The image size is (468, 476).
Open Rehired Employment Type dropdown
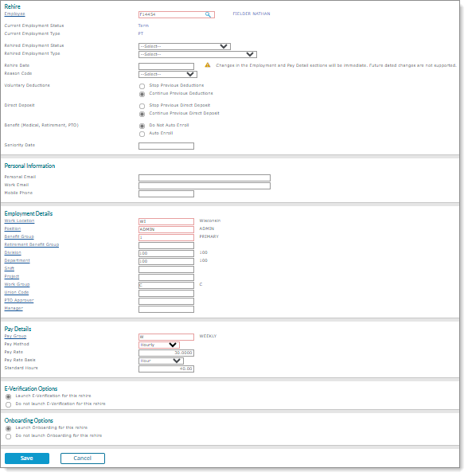[197, 54]
